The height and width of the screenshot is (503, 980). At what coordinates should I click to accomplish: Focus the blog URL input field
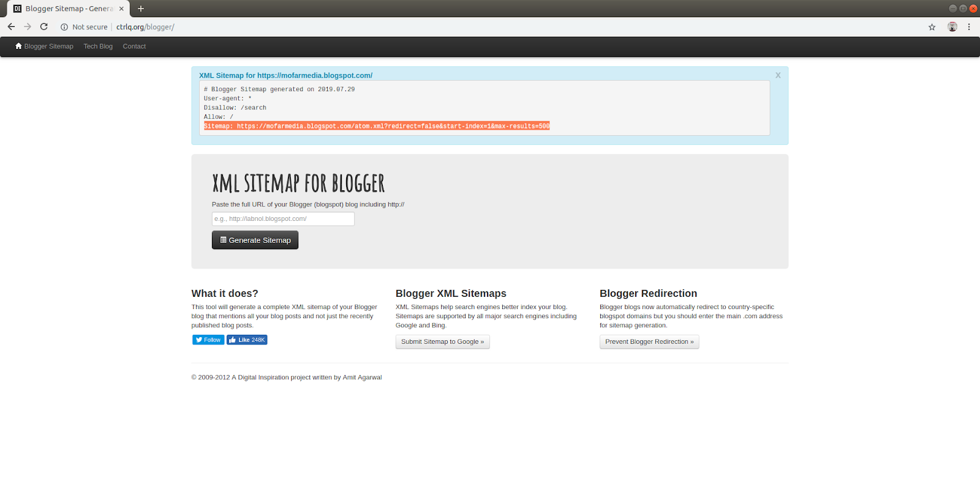(x=283, y=218)
